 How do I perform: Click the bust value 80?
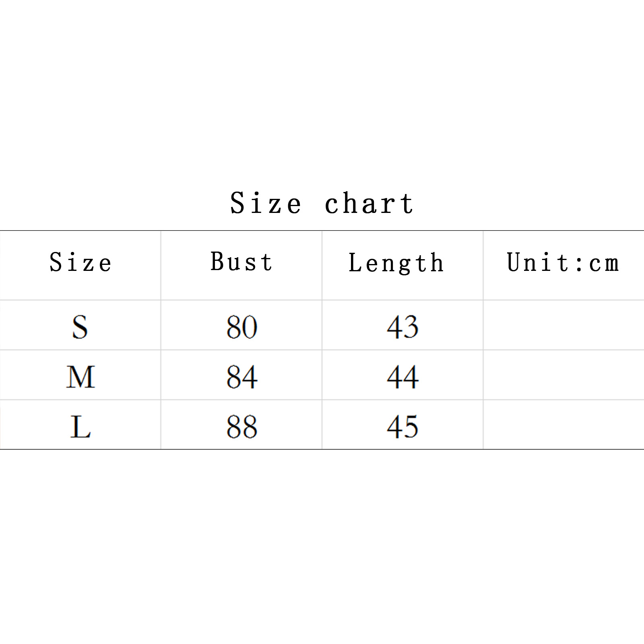point(242,326)
